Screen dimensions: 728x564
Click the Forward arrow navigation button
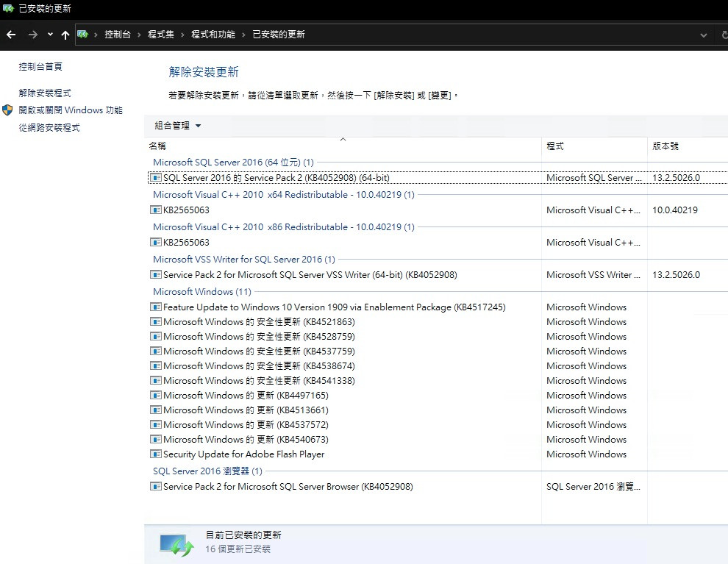point(32,35)
